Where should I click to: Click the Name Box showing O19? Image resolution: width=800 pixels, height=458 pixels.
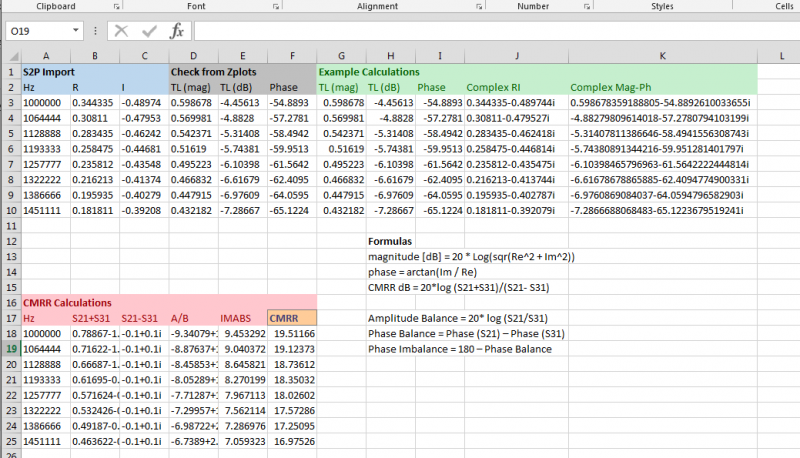tap(38, 31)
